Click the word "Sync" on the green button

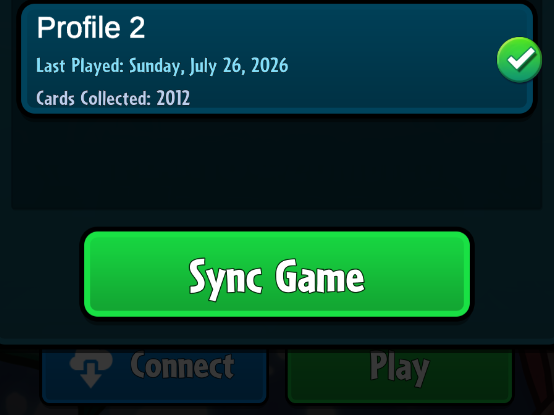(x=225, y=279)
